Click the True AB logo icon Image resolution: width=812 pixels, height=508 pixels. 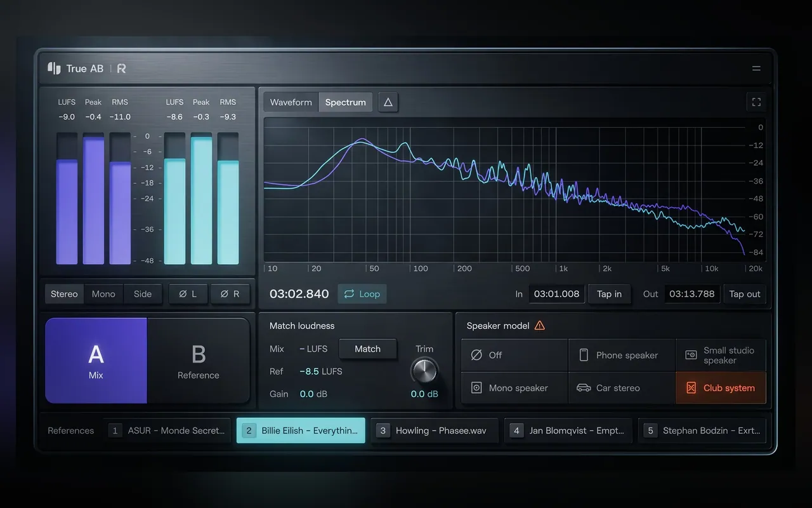(54, 68)
